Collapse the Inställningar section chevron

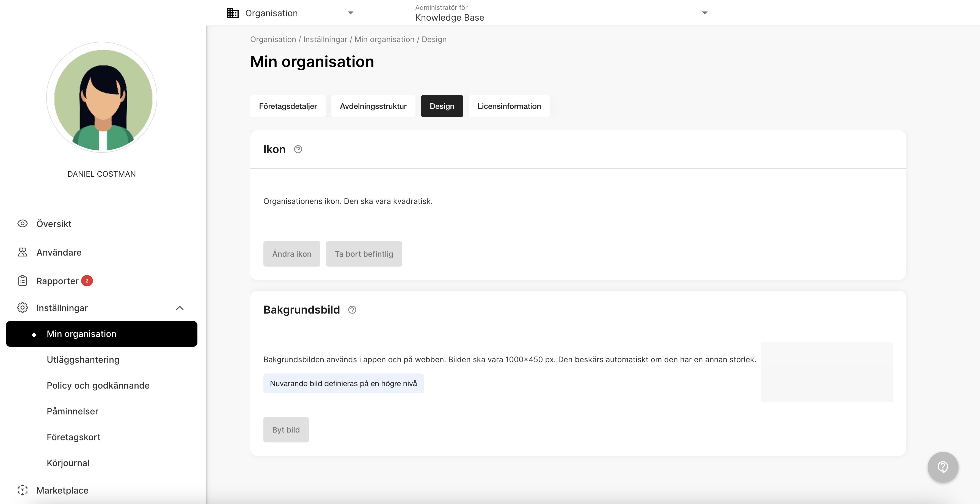coord(180,308)
